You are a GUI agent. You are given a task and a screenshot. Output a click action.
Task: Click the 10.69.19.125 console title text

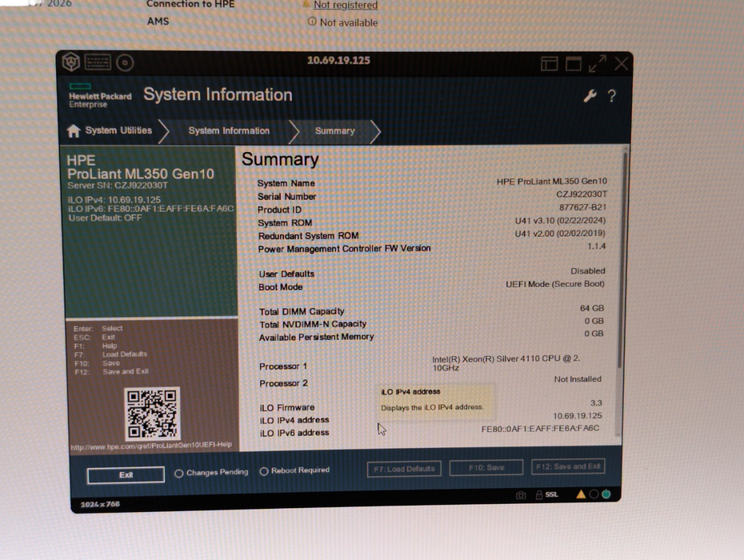point(338,61)
